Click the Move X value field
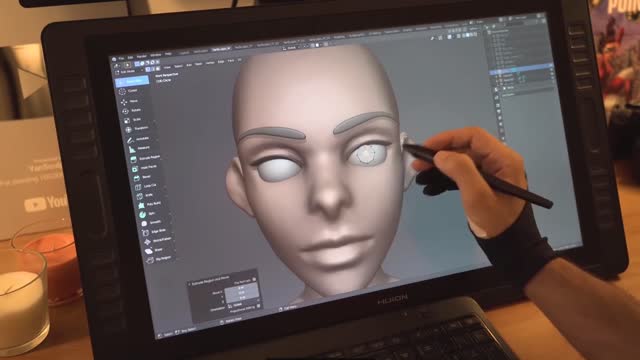640x360 pixels. [x=241, y=287]
